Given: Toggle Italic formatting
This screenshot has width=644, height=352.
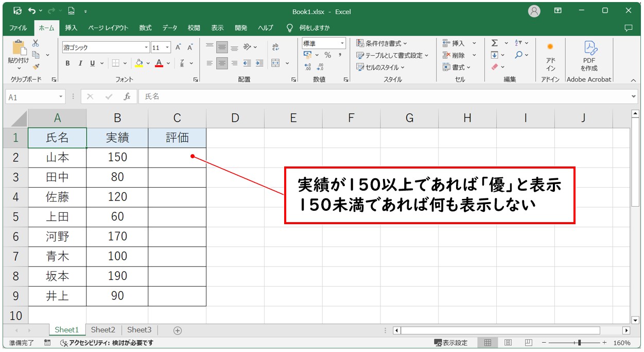Looking at the screenshot, I should click(80, 63).
